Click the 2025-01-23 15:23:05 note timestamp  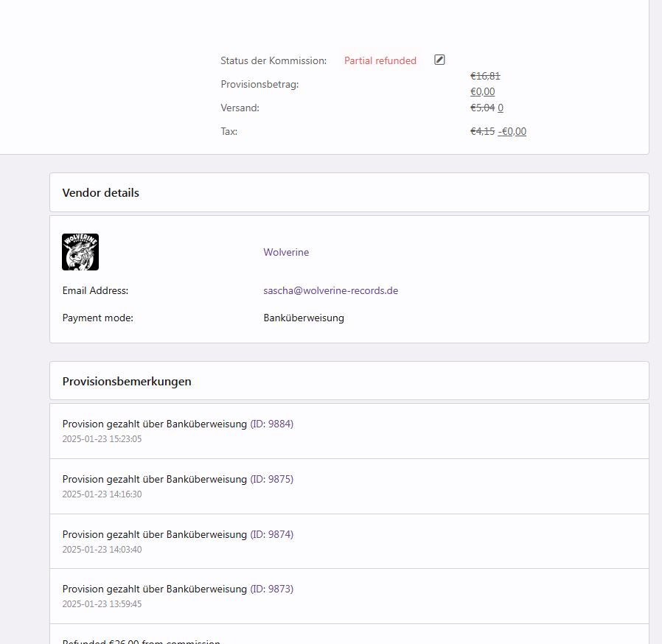(102, 439)
